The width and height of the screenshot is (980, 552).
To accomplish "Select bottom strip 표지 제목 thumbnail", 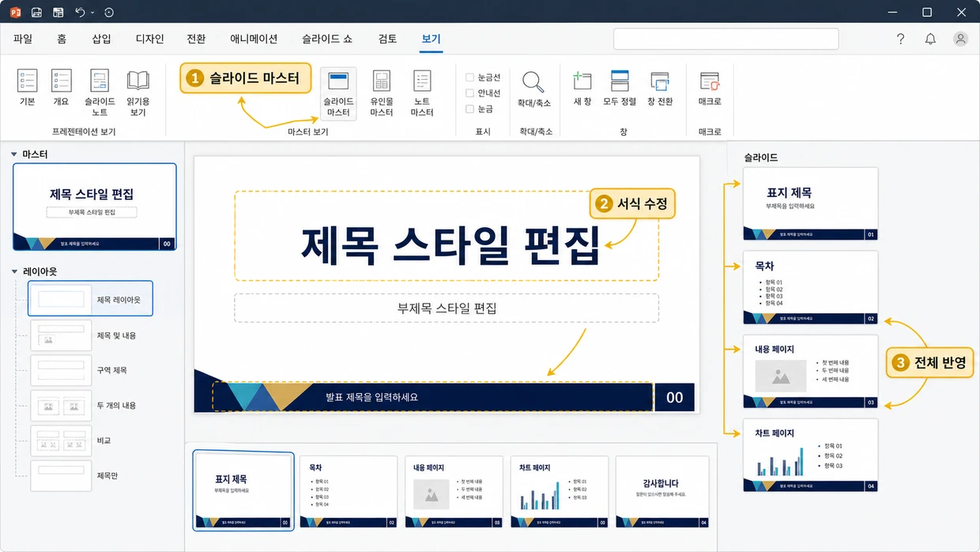I will pos(243,491).
